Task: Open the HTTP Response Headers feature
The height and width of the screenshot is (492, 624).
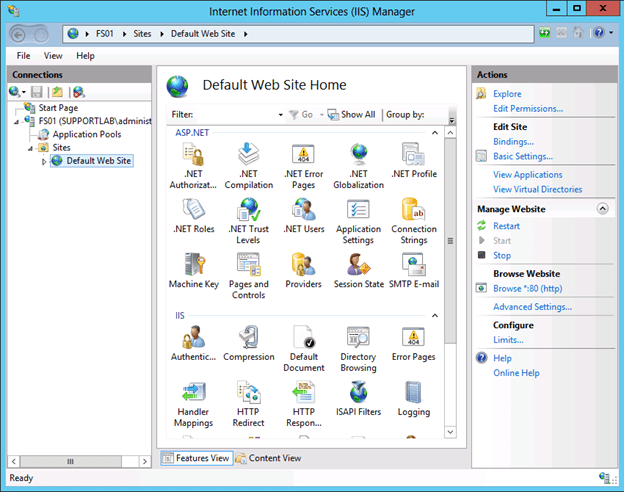Action: click(304, 404)
